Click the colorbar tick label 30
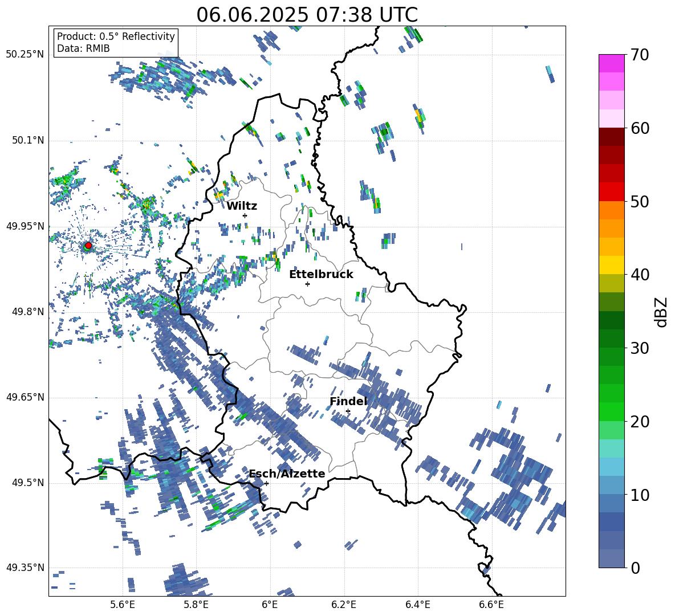The width and height of the screenshot is (675, 616). [x=640, y=348]
